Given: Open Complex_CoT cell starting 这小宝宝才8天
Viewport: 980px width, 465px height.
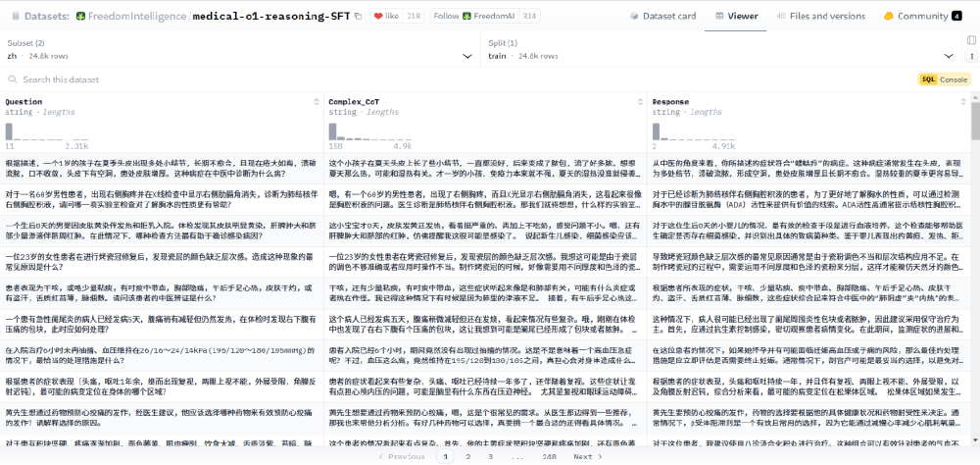Looking at the screenshot, I should tap(486, 231).
